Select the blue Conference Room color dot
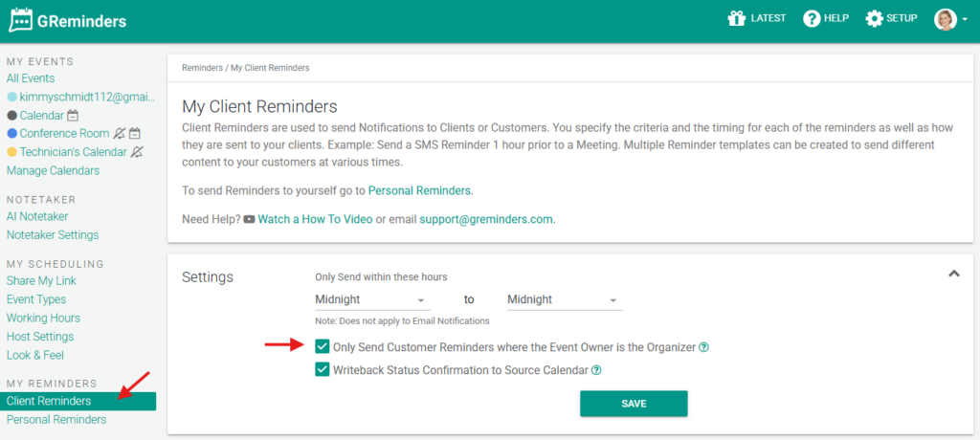 (x=11, y=134)
